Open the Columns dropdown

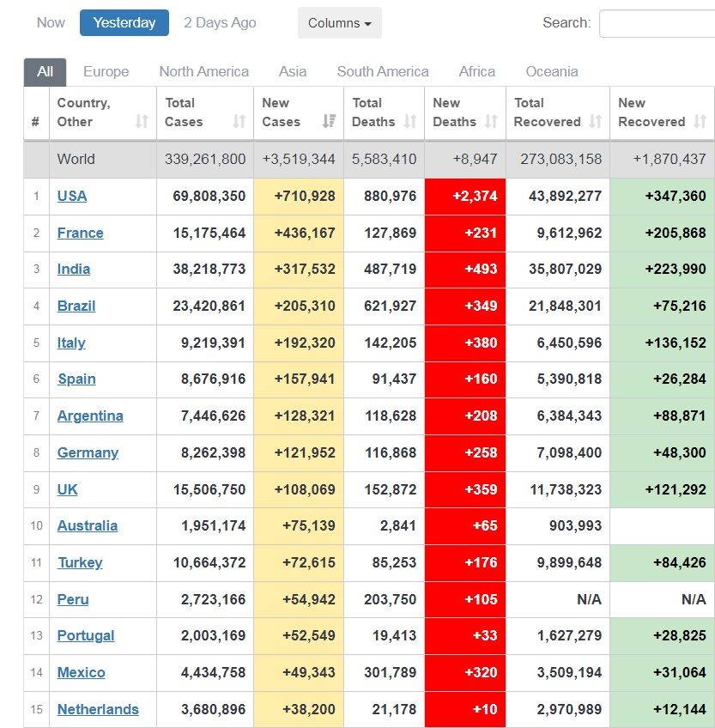pos(339,22)
